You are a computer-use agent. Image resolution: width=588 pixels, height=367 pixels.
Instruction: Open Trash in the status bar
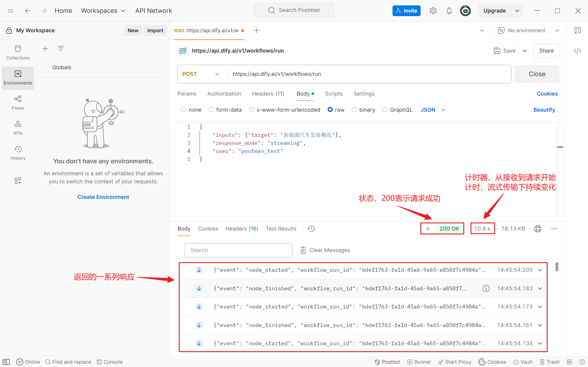(x=550, y=362)
